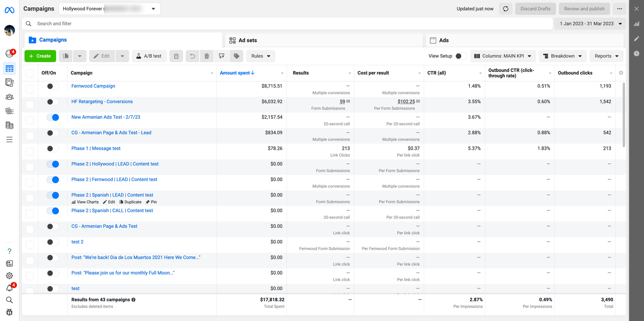Click the sidebar Search magnifier icon
This screenshot has width=644, height=321.
click(9, 300)
